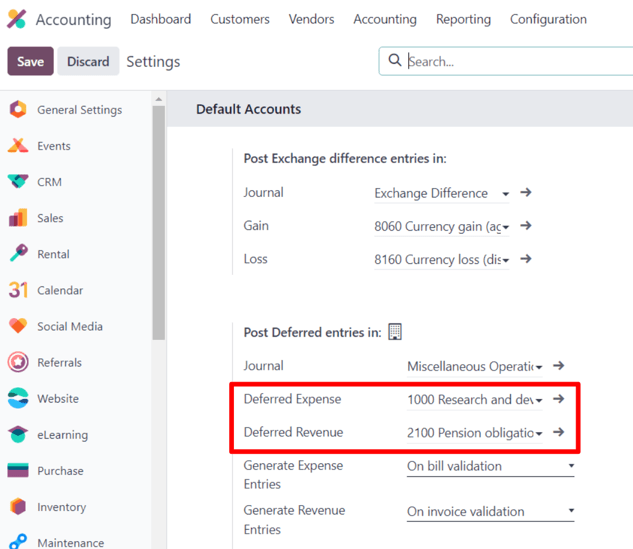Click the Save button
This screenshot has height=549, width=633.
[30, 61]
